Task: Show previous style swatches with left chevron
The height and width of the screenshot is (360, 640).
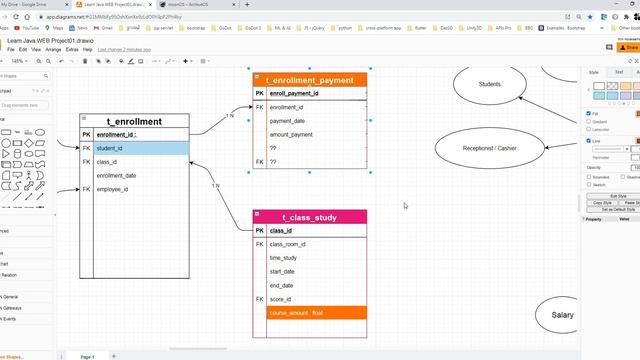Action: [588, 90]
